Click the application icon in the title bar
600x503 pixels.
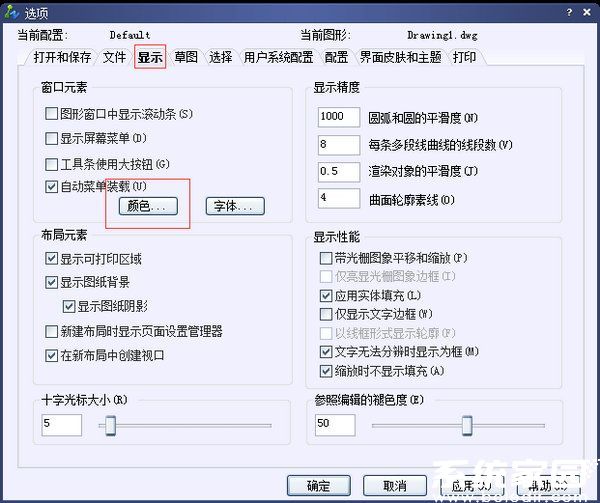pos(11,12)
